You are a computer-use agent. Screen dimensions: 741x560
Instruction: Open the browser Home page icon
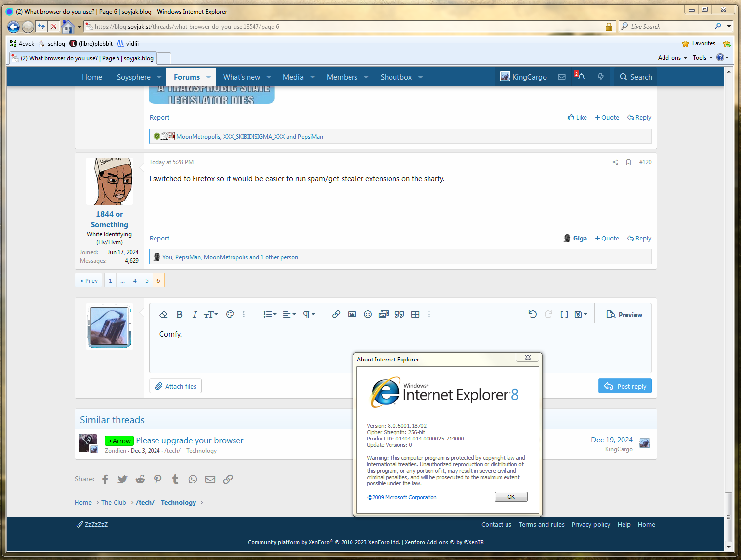pyautogui.click(x=68, y=27)
